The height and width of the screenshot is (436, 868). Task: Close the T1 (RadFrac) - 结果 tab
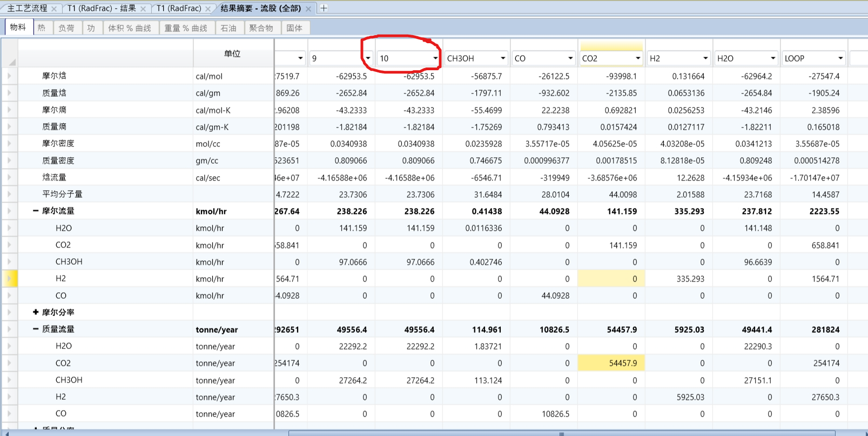(x=143, y=9)
